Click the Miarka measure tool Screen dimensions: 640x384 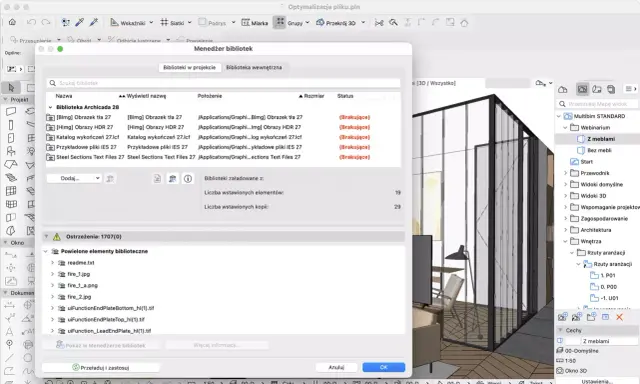[255, 23]
